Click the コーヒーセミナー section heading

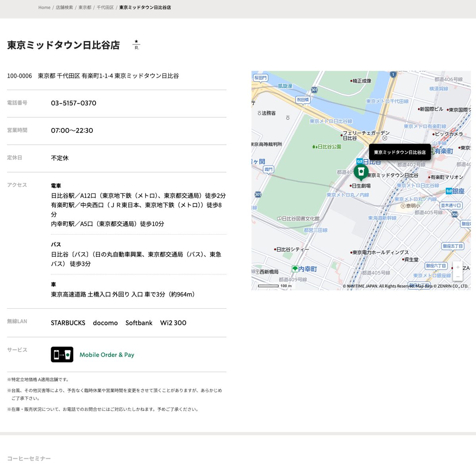pyautogui.click(x=29, y=459)
